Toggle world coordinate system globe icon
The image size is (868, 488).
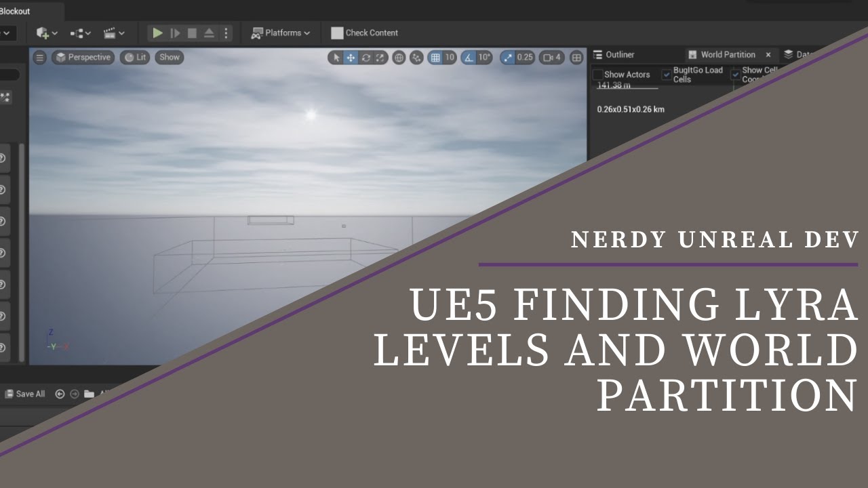coord(399,58)
